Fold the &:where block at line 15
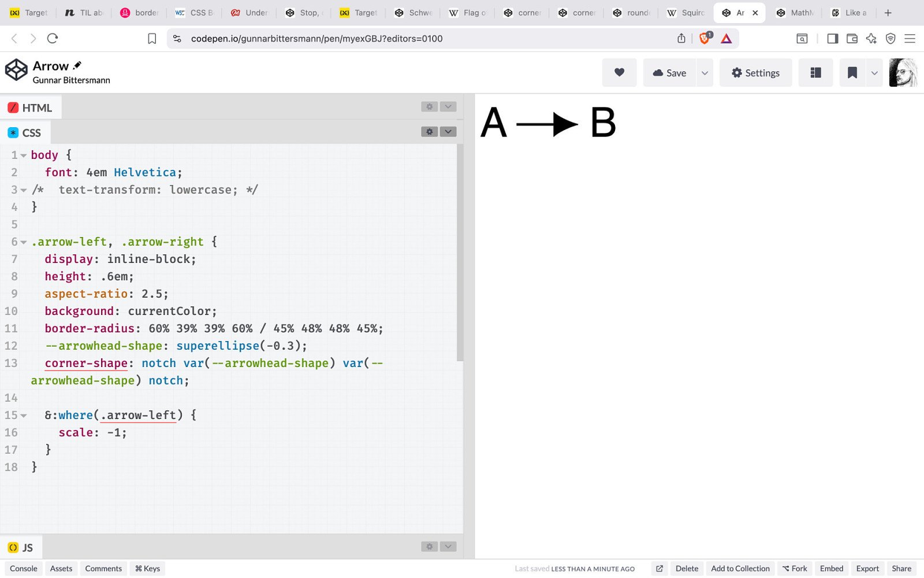 (x=24, y=416)
